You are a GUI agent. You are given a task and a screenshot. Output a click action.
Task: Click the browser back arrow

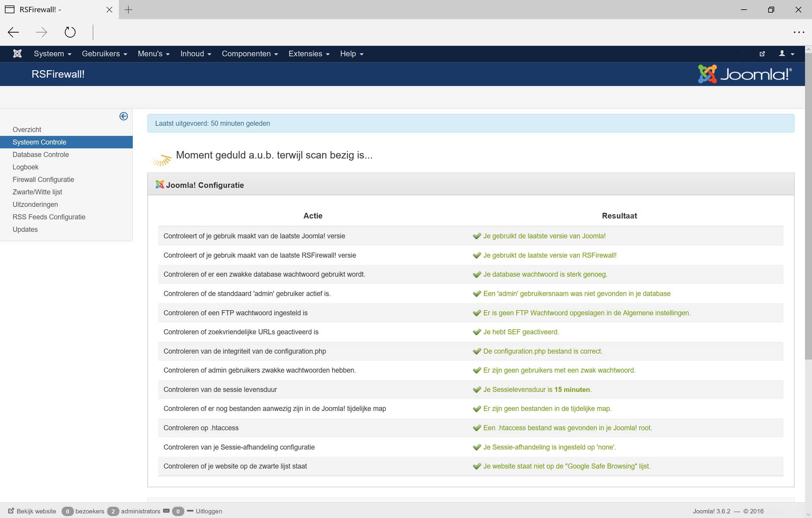click(14, 32)
